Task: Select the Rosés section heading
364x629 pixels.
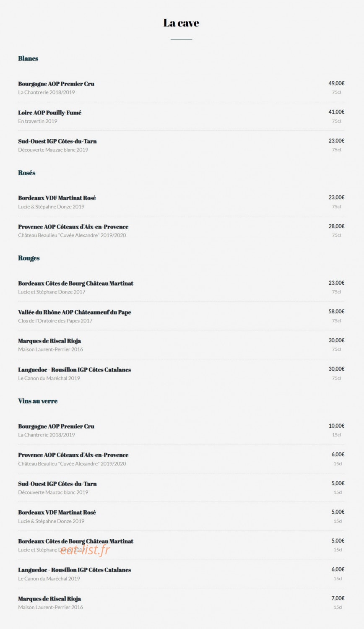Action: pos(27,173)
